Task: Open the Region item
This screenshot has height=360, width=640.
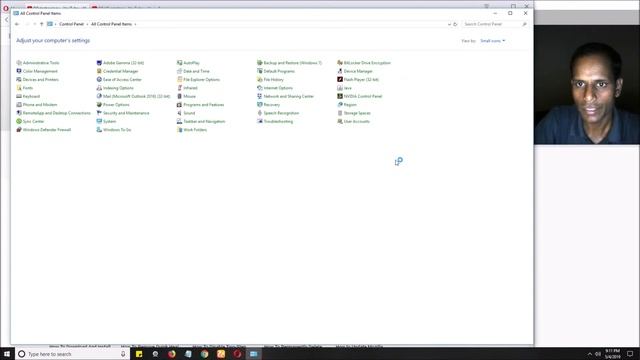Action: point(347,104)
